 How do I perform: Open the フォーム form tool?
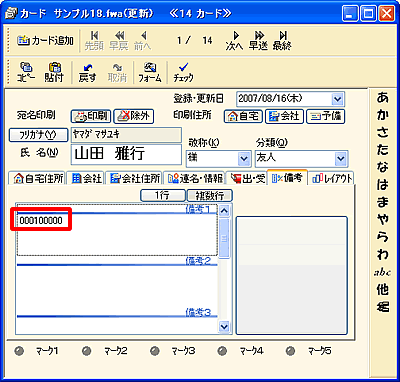click(x=150, y=72)
